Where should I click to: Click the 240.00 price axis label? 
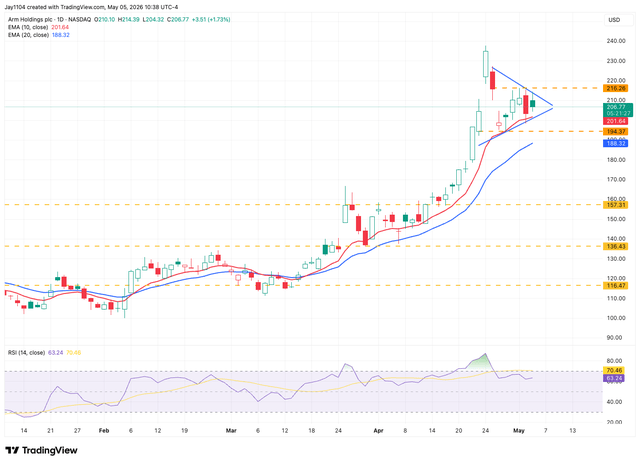point(616,41)
